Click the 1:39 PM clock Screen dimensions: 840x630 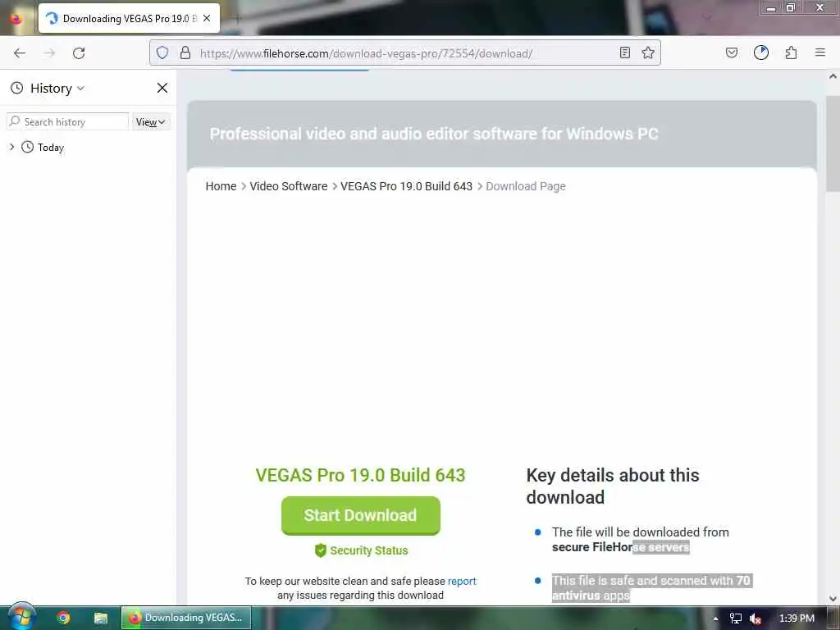pos(797,619)
